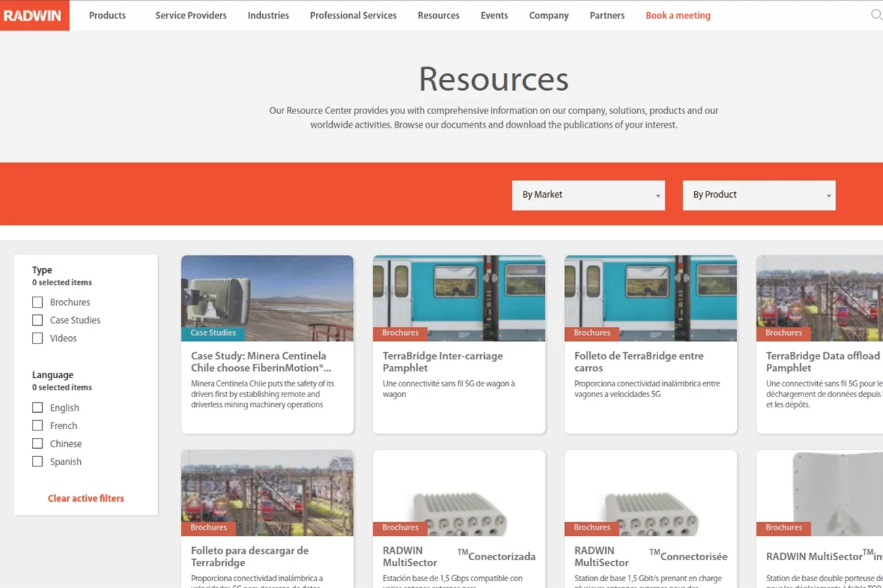Screen dimensions: 883x588
Task: Click the Book a meeting link
Action: tap(678, 16)
